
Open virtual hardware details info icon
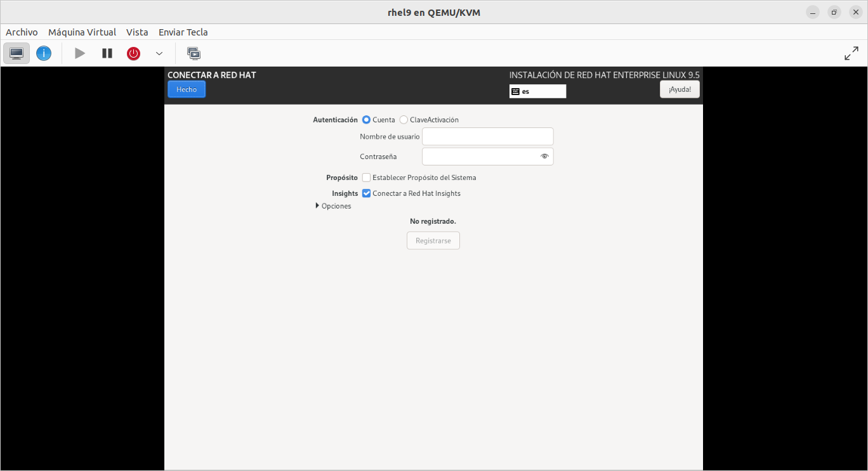[44, 53]
